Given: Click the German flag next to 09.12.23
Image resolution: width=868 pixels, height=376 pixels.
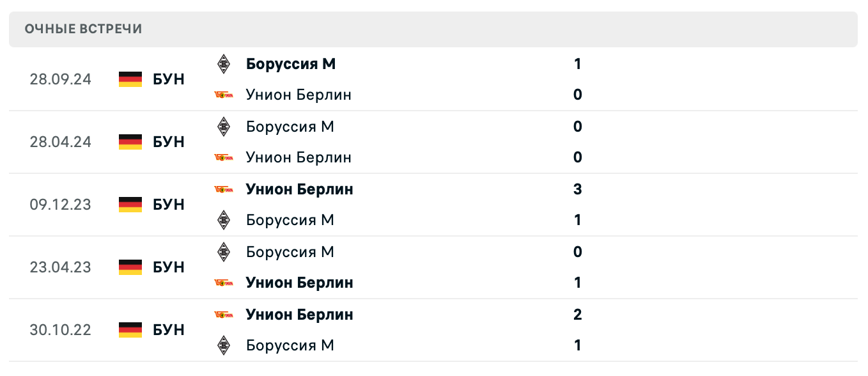Looking at the screenshot, I should pos(130,204).
